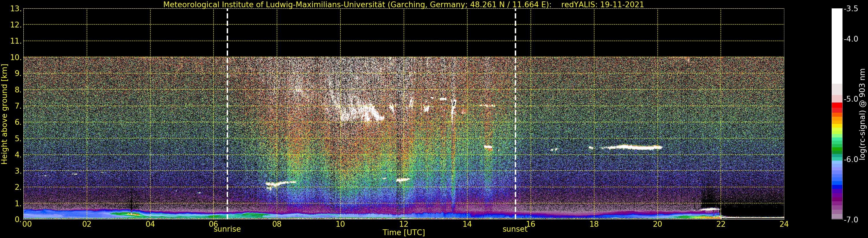Click the '-5.0' colorbar value
868x238 pixels.
pyautogui.click(x=851, y=99)
